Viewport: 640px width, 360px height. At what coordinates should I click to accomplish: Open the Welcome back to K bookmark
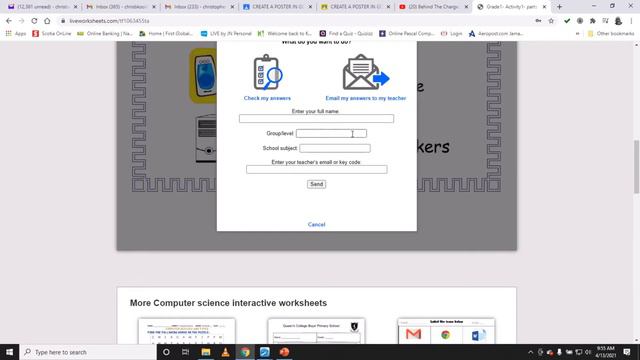click(285, 33)
